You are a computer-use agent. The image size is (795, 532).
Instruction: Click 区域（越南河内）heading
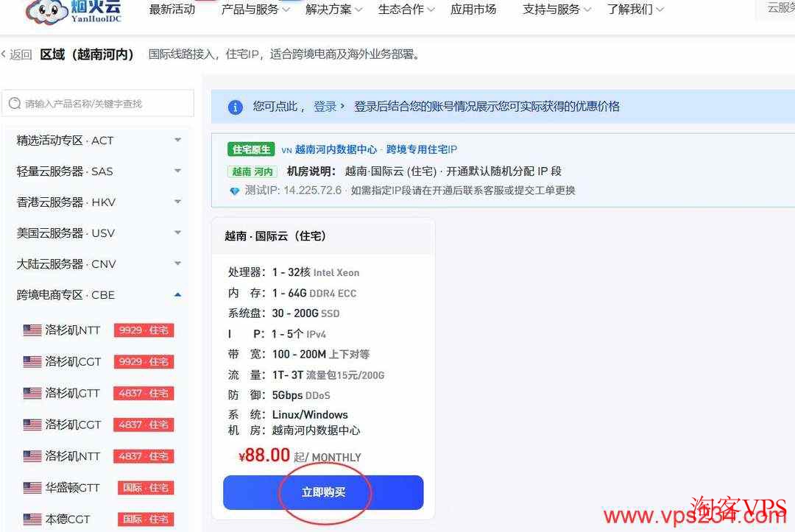(87, 54)
